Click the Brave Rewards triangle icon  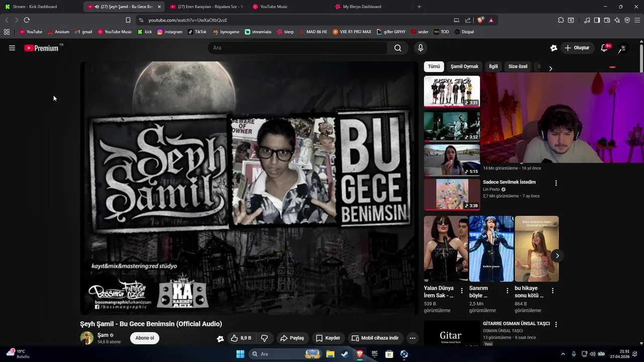tap(491, 20)
